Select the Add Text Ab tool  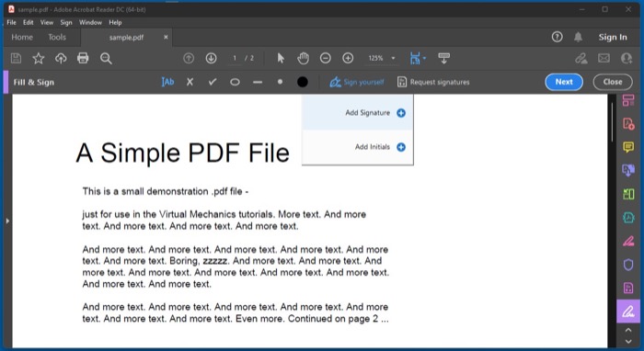coord(167,82)
